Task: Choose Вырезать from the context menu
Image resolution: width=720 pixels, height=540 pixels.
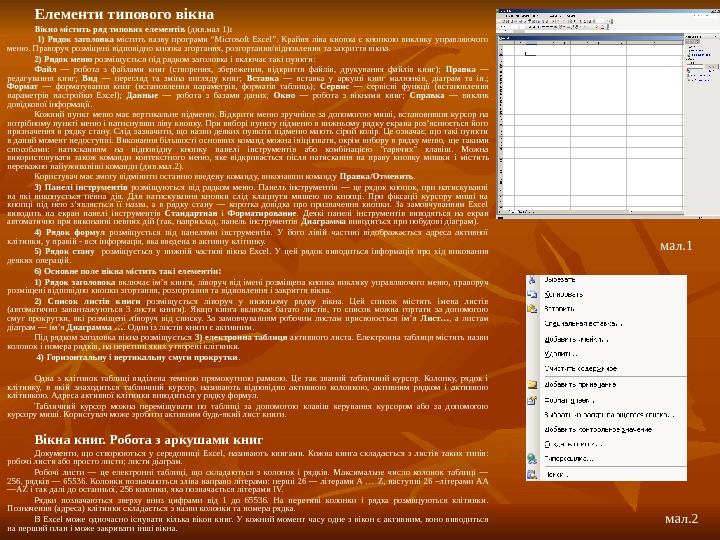Action: pyautogui.click(x=560, y=280)
